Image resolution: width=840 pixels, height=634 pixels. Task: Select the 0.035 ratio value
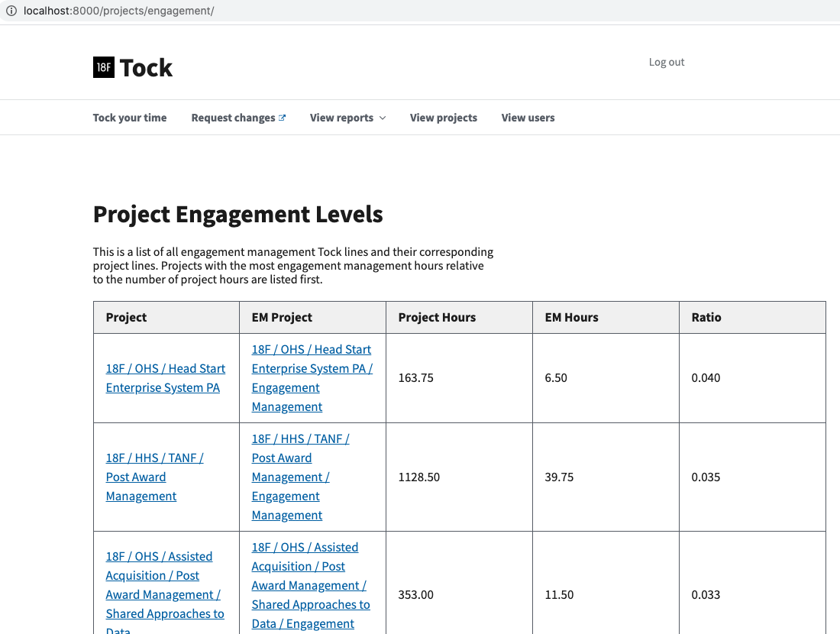(x=706, y=477)
